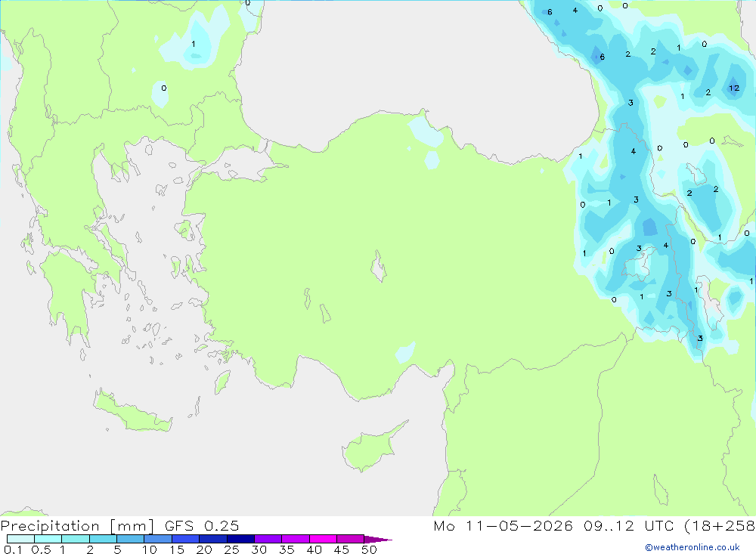
Task: Click the Mo 11-05-2026 date text
Action: pyautogui.click(x=503, y=526)
